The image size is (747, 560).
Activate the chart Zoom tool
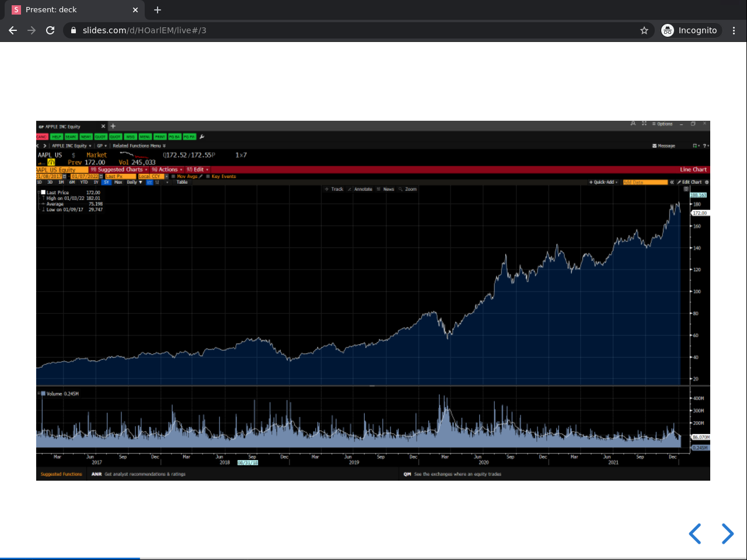[x=408, y=189]
